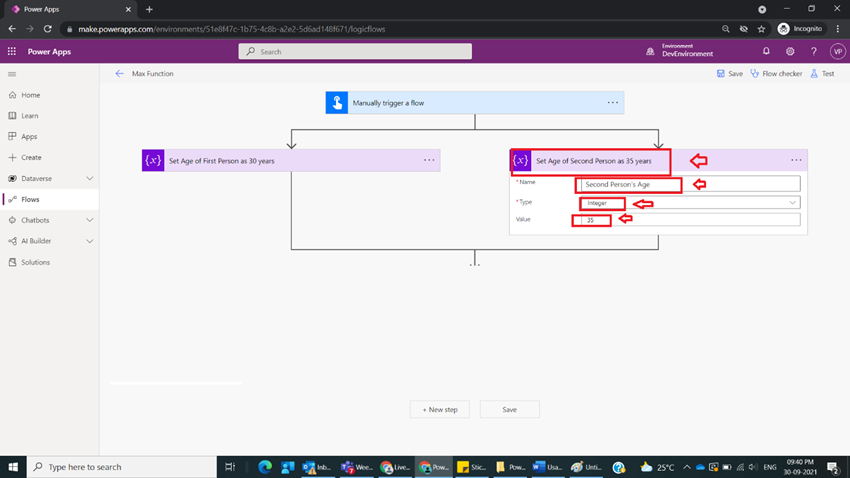Open Sticky Notes from the taskbar
This screenshot has height=478, width=850.
click(471, 467)
